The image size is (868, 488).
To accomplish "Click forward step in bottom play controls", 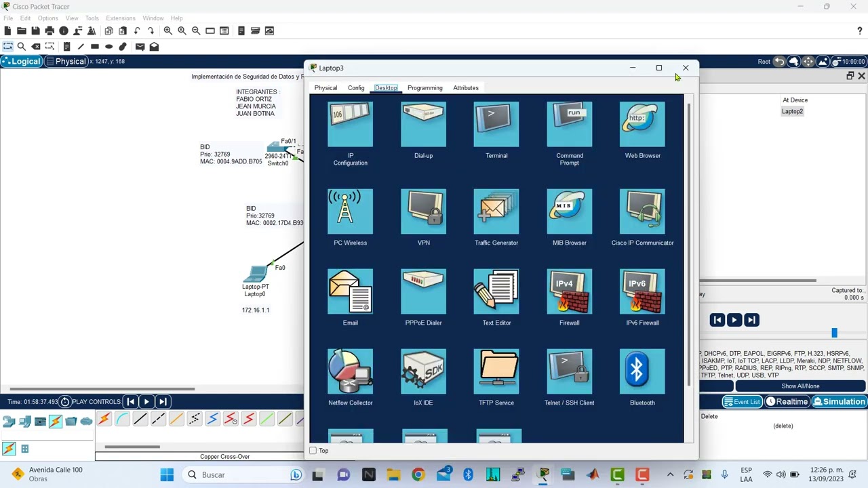I will [162, 402].
